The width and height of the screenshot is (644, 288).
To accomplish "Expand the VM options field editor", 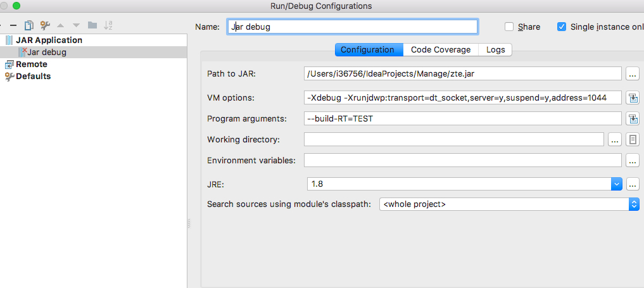I will (633, 97).
